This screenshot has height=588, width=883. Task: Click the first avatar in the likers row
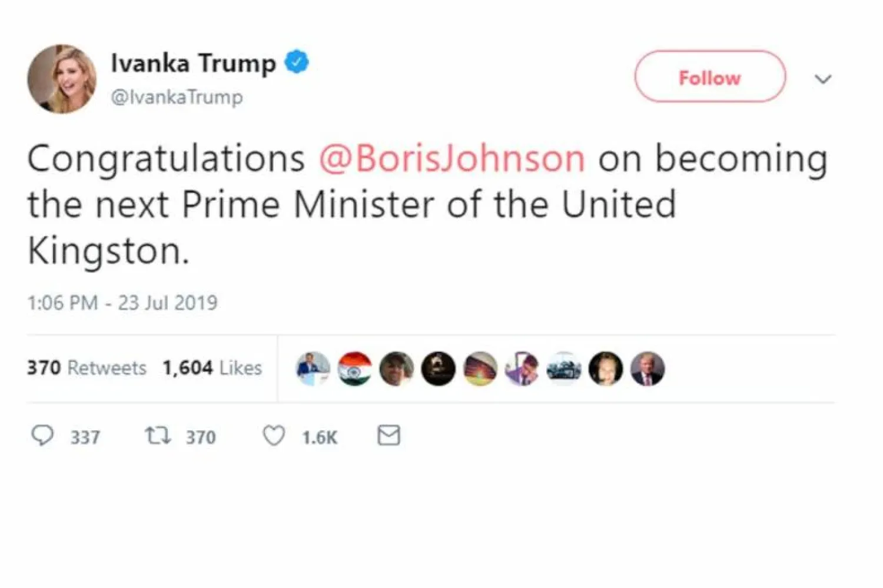click(x=313, y=368)
